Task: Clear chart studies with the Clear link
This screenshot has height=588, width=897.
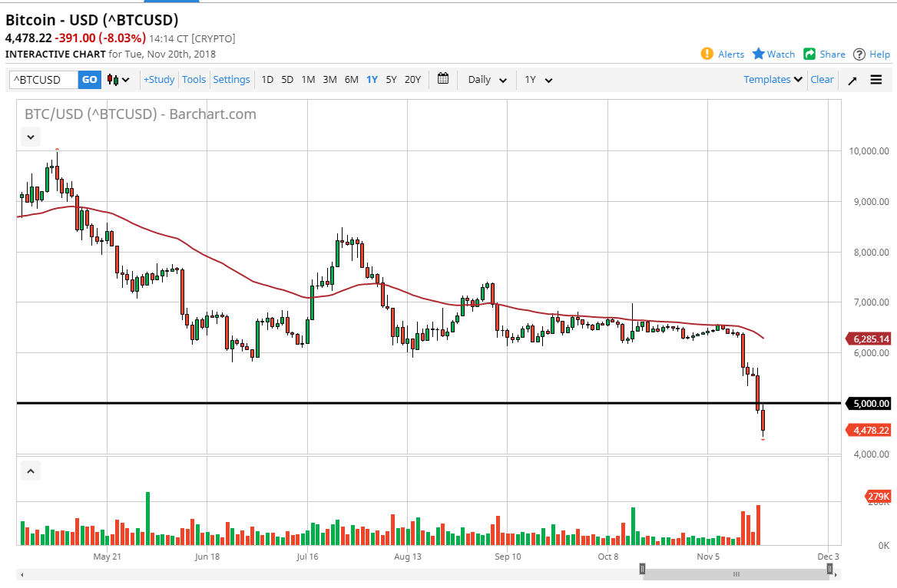Action: pyautogui.click(x=822, y=79)
